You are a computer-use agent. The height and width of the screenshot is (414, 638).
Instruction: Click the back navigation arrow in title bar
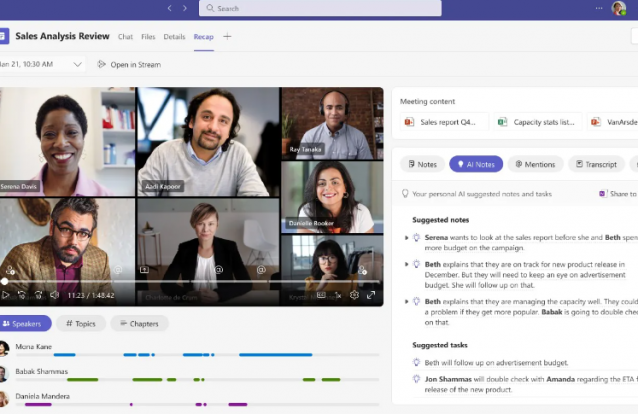click(169, 8)
